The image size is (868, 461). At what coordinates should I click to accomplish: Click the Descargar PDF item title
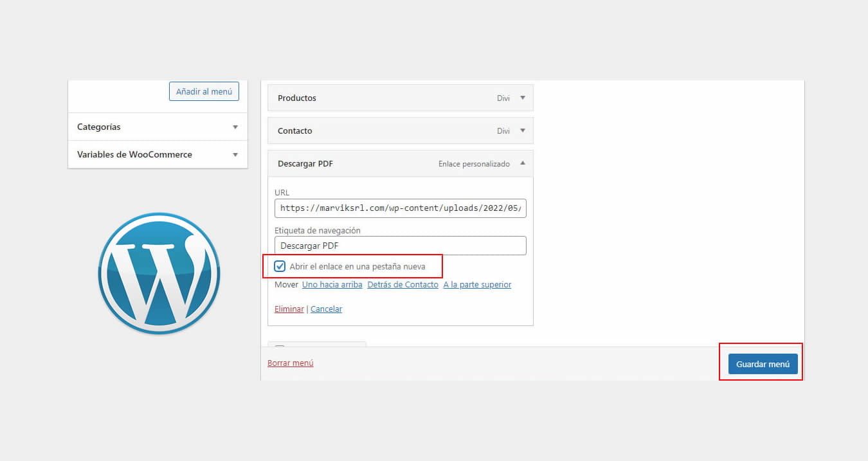pos(305,163)
